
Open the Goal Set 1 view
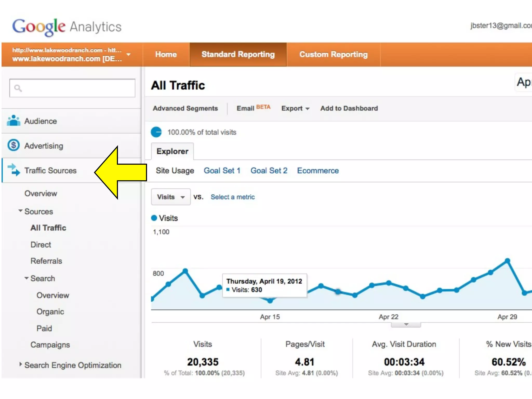coord(222,171)
